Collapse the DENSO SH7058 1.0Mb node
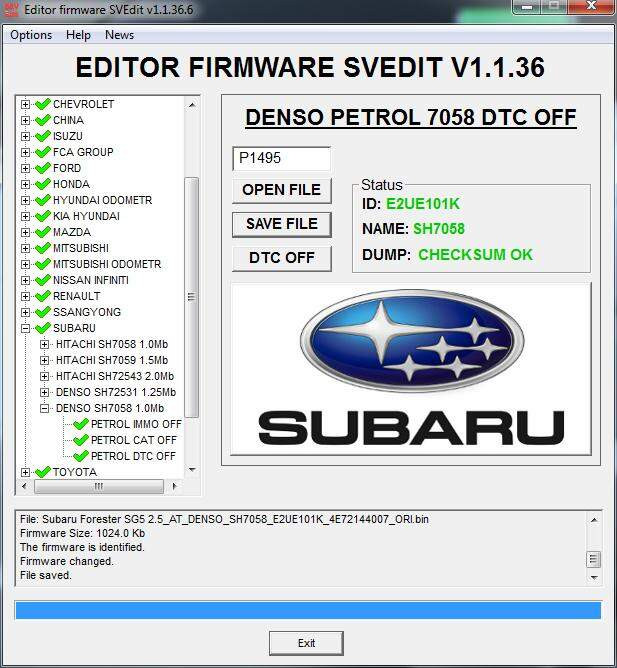The width and height of the screenshot is (617, 668). [44, 409]
